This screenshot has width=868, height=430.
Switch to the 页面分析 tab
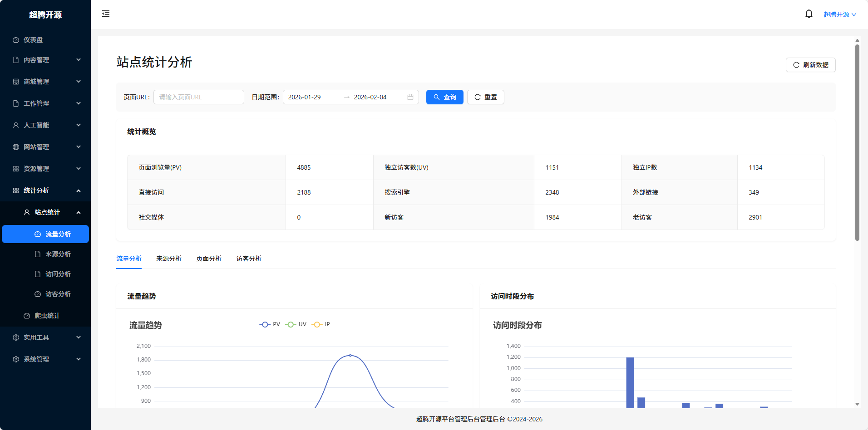208,259
